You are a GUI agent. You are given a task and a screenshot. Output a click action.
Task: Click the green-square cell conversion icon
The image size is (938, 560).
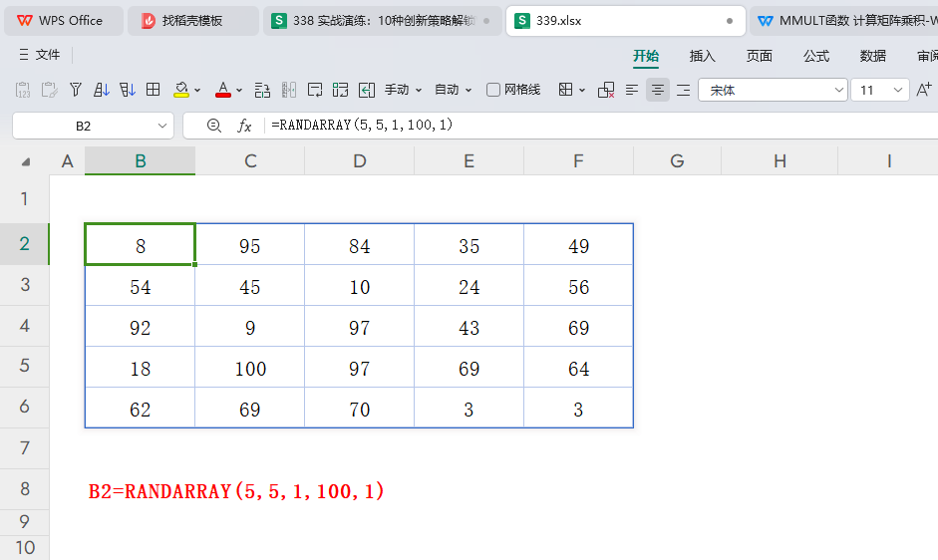point(340,90)
